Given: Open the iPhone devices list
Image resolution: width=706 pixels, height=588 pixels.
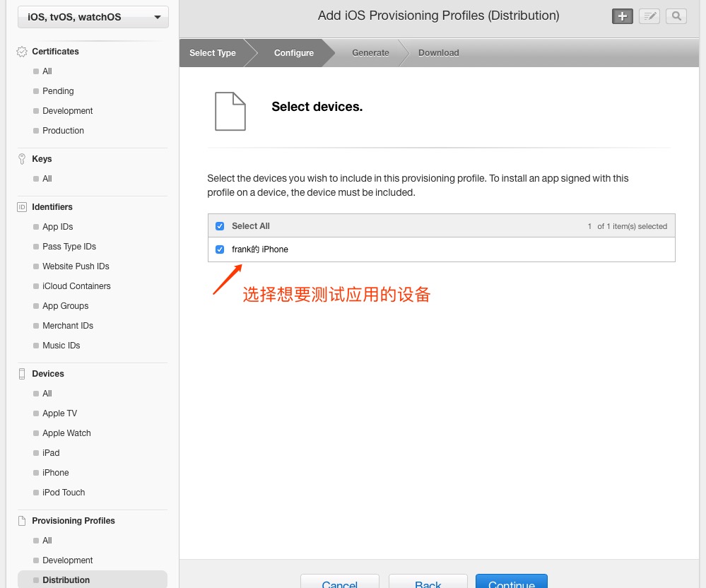Looking at the screenshot, I should pyautogui.click(x=55, y=473).
